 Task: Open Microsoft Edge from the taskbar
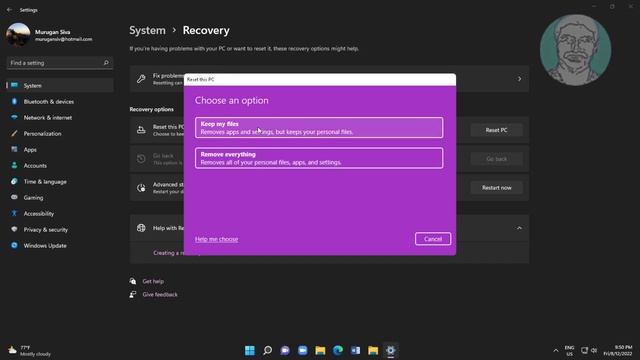pyautogui.click(x=338, y=350)
